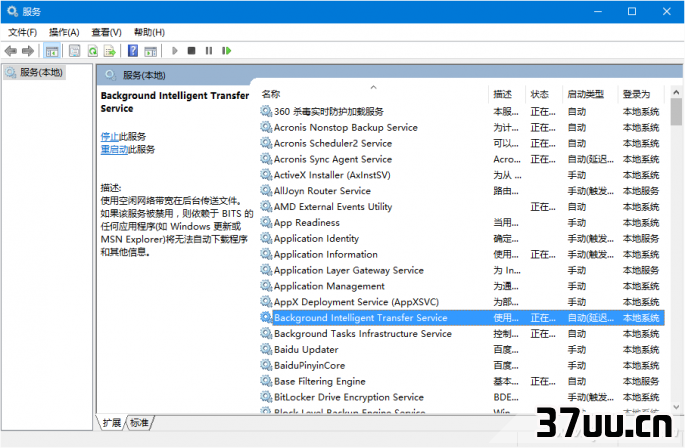Image resolution: width=685 pixels, height=448 pixels.
Task: Click 自动(延迟... cell of Acronis Sync Agent
Action: 590,159
